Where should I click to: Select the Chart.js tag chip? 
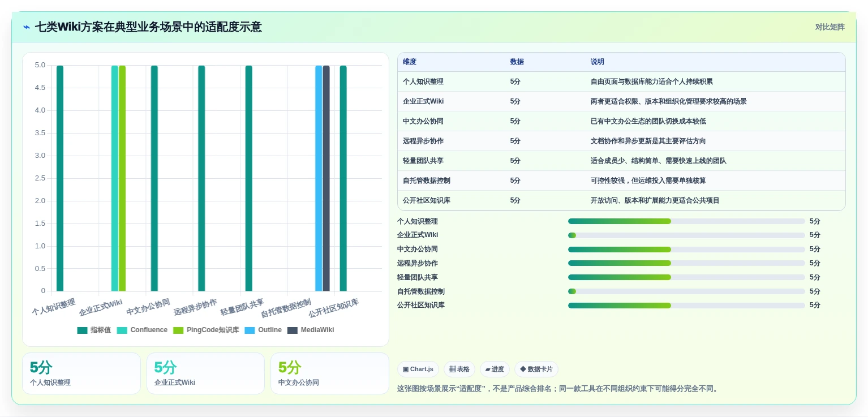418,369
